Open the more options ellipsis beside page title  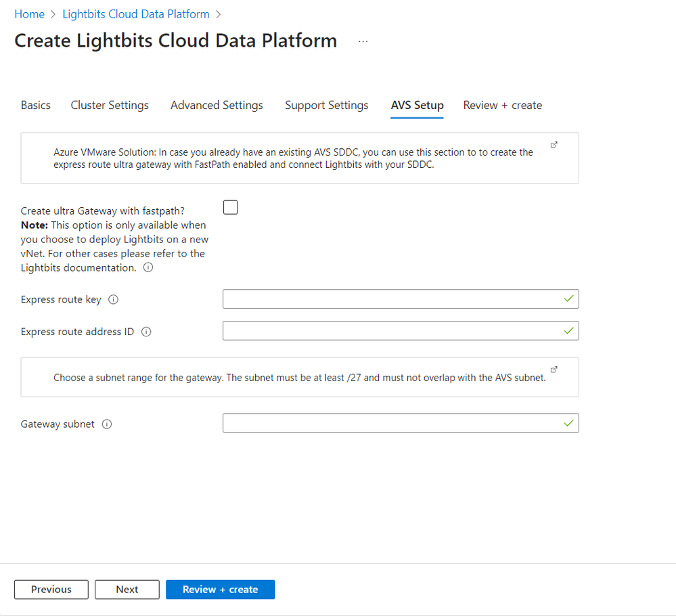click(x=363, y=41)
